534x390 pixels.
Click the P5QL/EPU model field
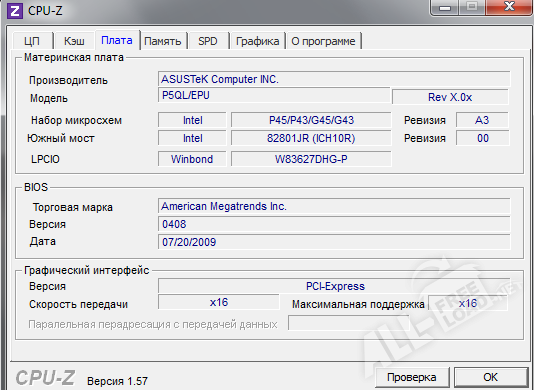(x=274, y=95)
